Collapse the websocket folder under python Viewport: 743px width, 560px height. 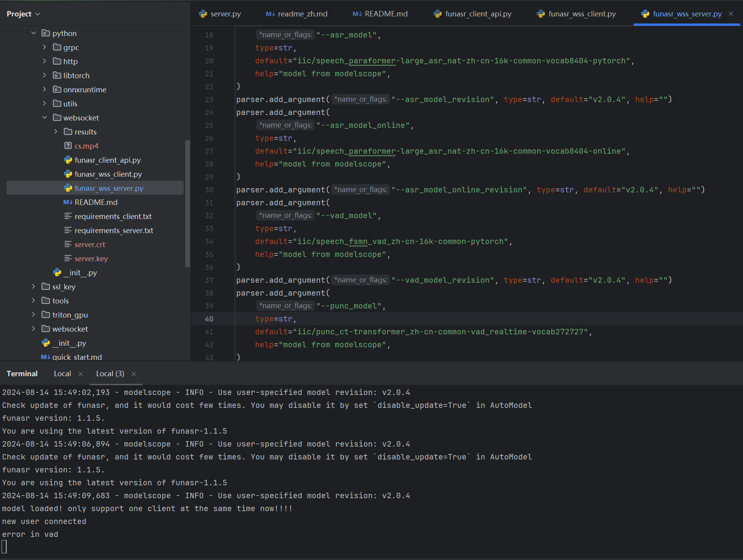pyautogui.click(x=45, y=118)
